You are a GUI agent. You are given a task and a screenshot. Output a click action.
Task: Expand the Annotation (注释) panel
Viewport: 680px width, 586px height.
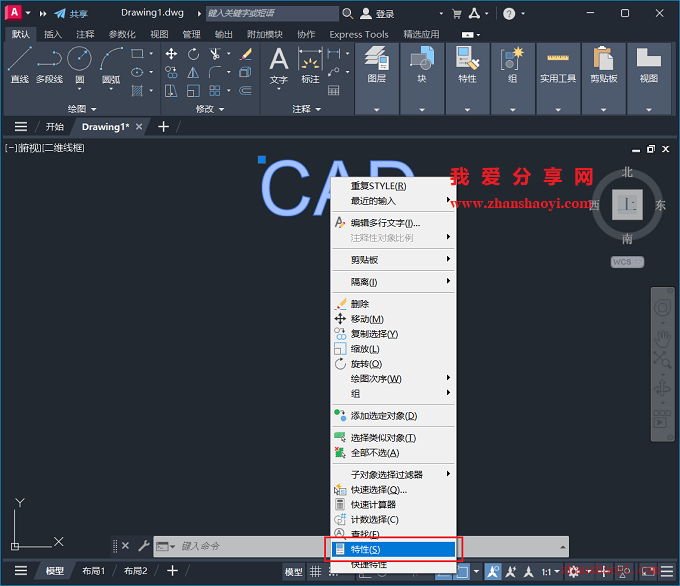(x=307, y=109)
